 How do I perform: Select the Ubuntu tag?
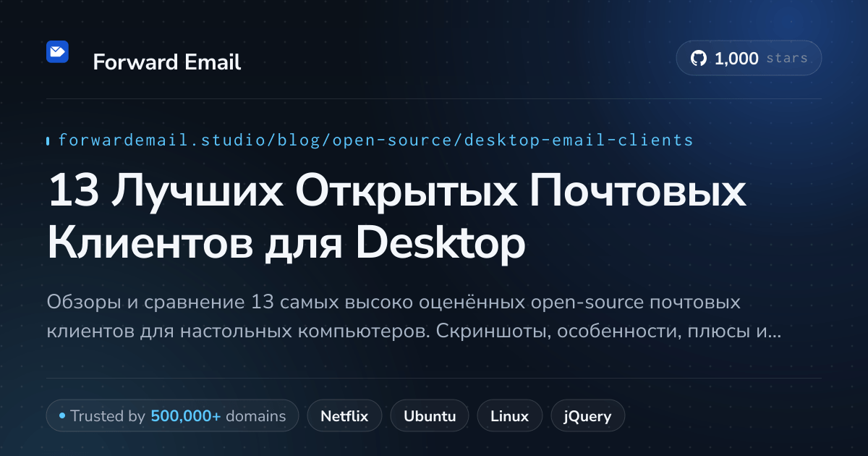click(430, 416)
